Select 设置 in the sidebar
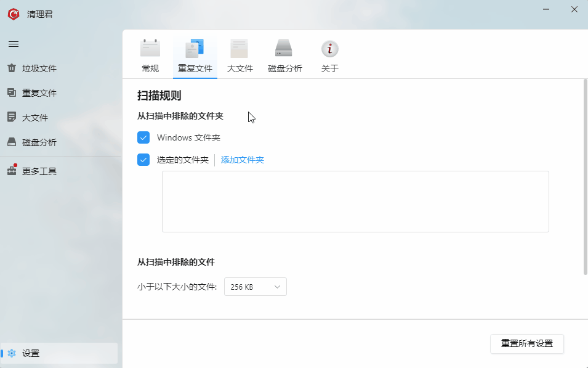588x368 pixels. 60,353
